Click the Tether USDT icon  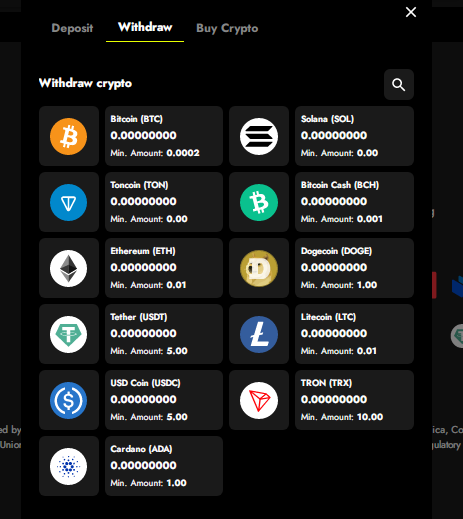[x=68, y=334]
